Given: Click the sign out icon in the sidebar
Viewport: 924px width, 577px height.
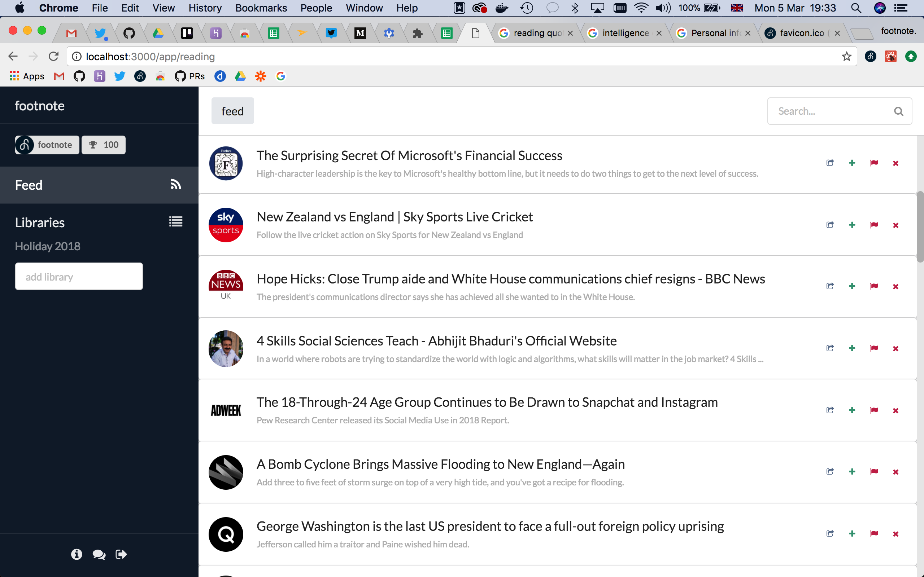Looking at the screenshot, I should click(x=121, y=554).
